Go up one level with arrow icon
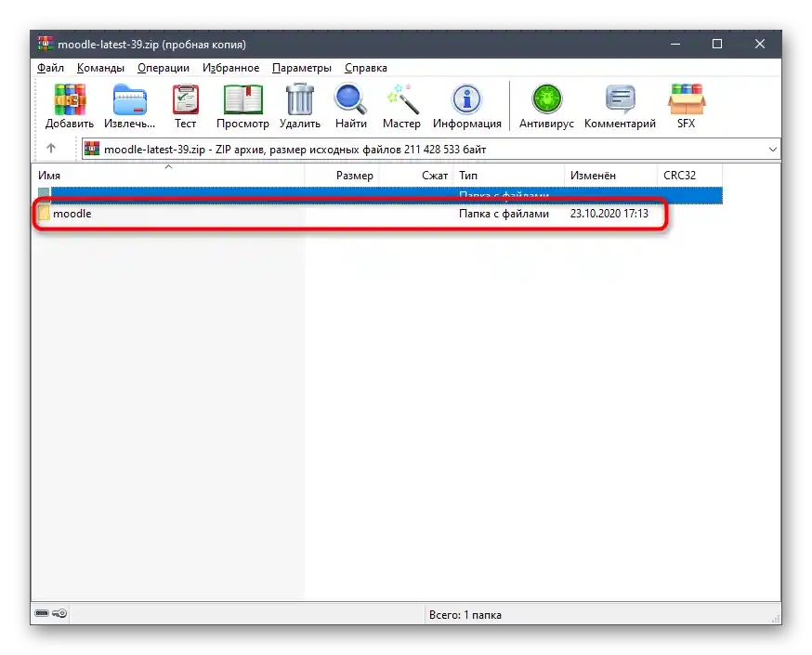This screenshot has height=655, width=812. (51, 149)
